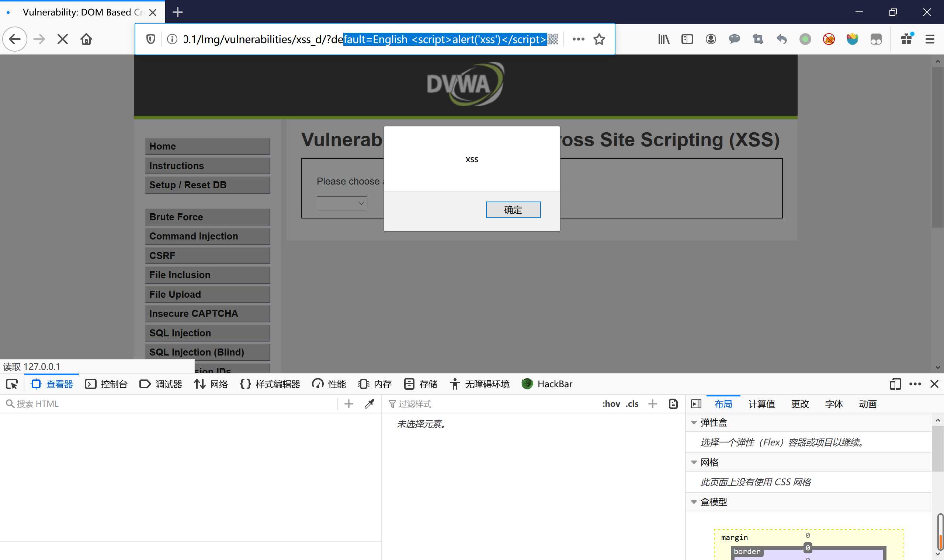
Task: Show site information icon in address bar
Action: point(172,39)
